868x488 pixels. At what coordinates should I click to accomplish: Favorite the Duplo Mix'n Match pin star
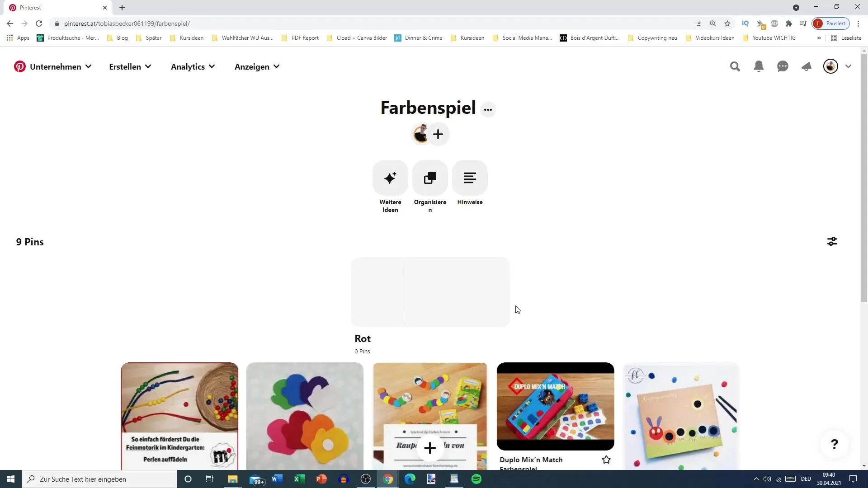pyautogui.click(x=606, y=460)
